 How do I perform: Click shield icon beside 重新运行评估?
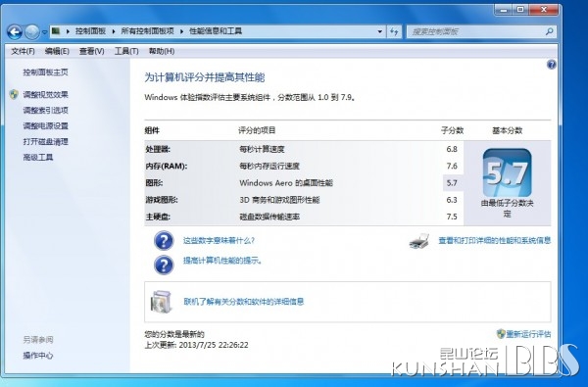[x=501, y=334]
